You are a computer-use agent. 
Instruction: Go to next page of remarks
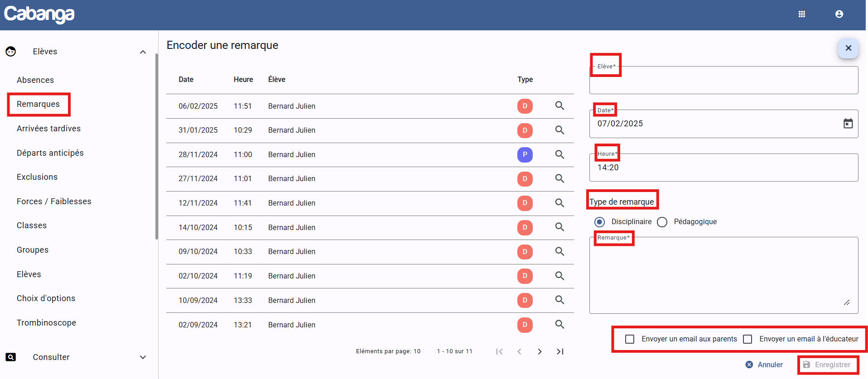[x=540, y=351]
